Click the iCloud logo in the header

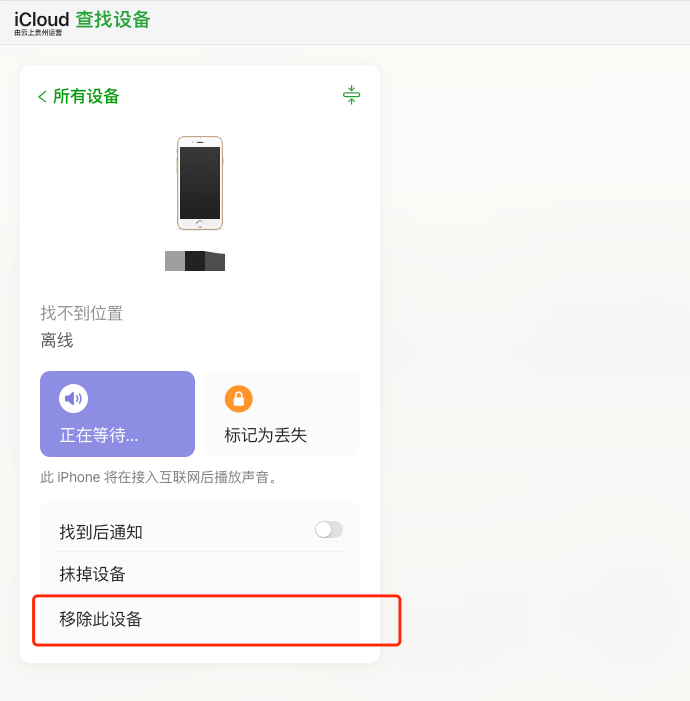41,19
